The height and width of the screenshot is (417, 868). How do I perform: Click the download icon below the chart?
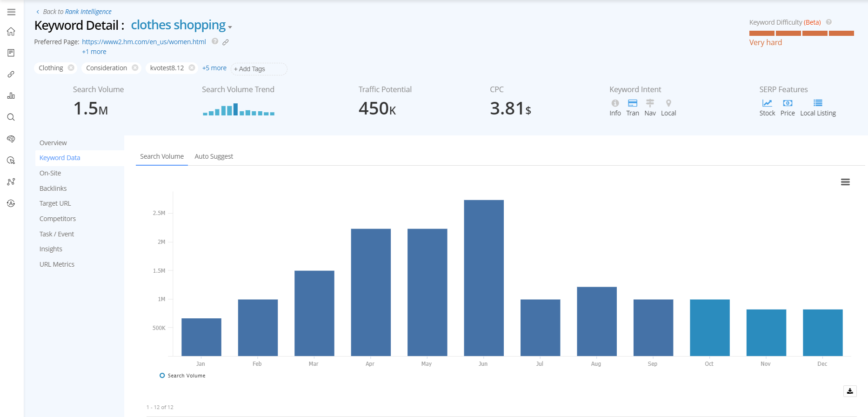pyautogui.click(x=850, y=391)
